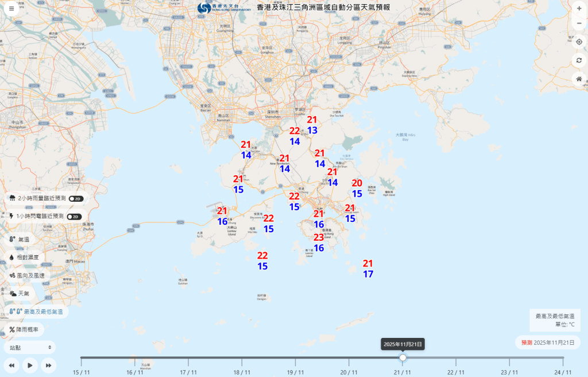Viewport: 588px width, 377px height.
Task: Click the zoom-in plus control on the map
Action: [x=579, y=9]
